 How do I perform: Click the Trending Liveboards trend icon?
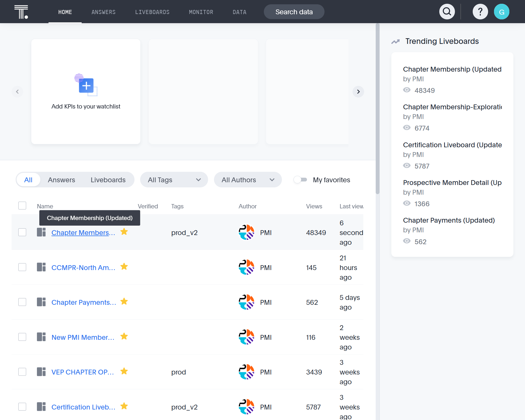coord(395,41)
